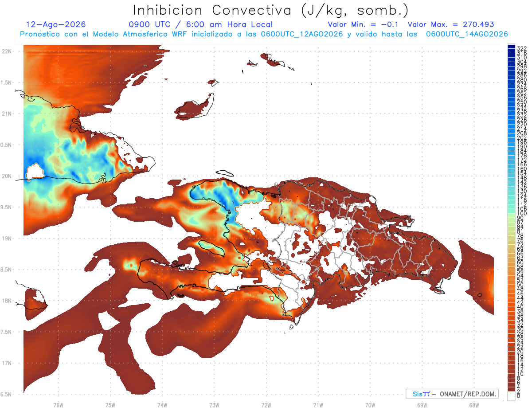Click the 'SisTT - ONAMET/REP.DOM.' credit box
The image size is (532, 411).
(452, 394)
